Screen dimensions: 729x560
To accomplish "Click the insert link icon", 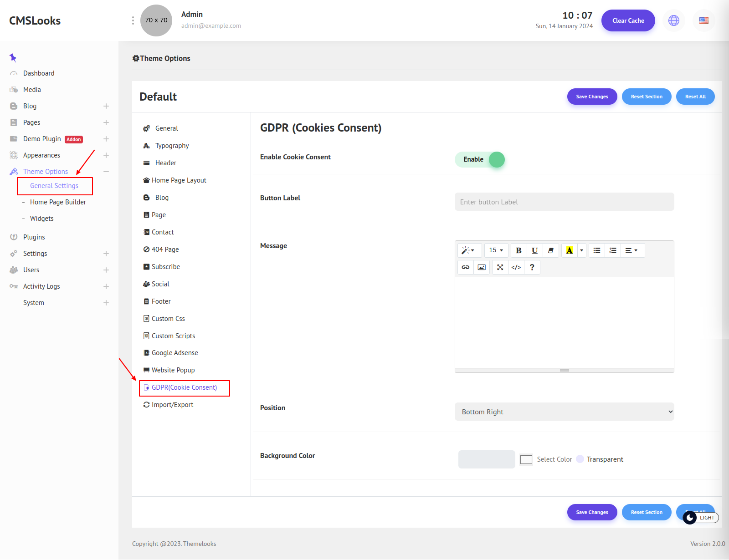I will pos(465,267).
